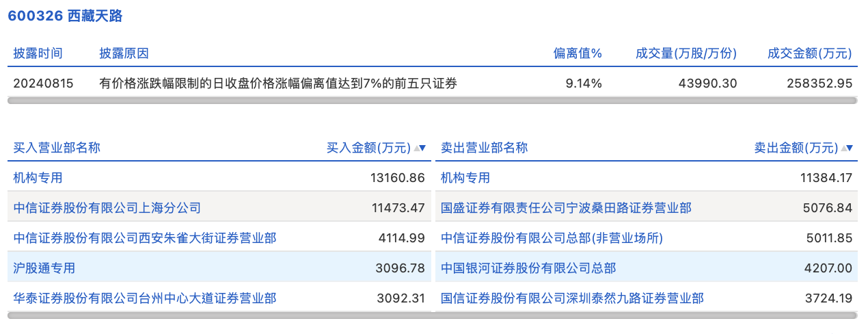Sort by 买入金额 using the sort arrows
The width and height of the screenshot is (868, 334).
point(420,148)
